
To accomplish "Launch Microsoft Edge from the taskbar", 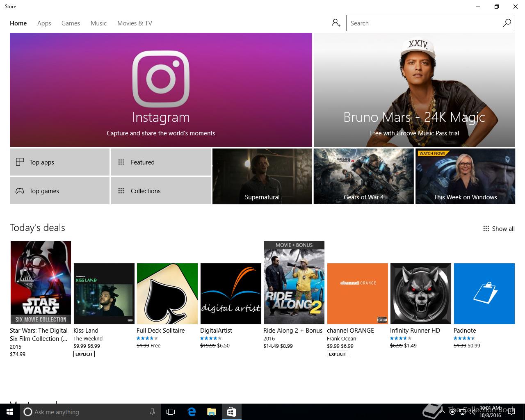I will click(x=192, y=412).
